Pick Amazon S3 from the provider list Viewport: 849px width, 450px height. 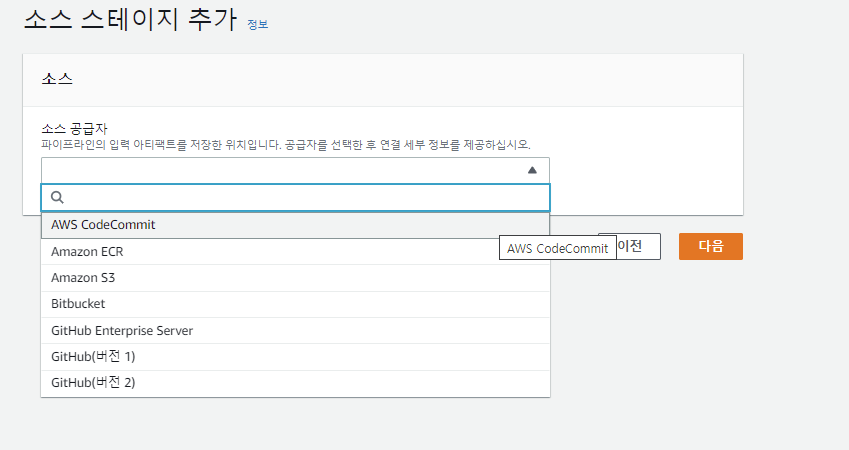(x=296, y=278)
